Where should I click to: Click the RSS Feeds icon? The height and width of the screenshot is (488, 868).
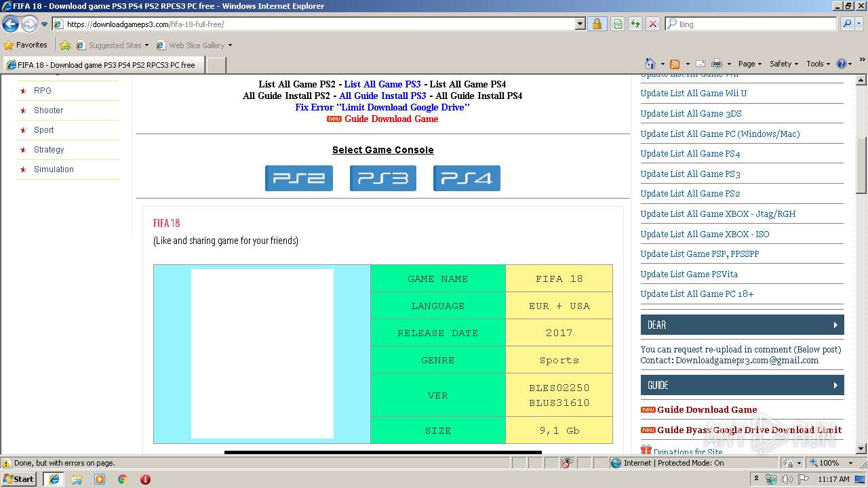(x=675, y=64)
